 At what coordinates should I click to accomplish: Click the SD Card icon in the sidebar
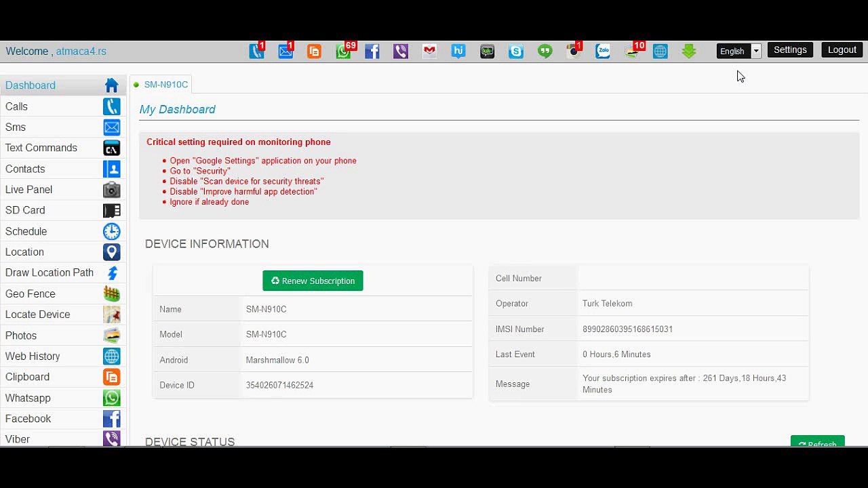click(112, 210)
